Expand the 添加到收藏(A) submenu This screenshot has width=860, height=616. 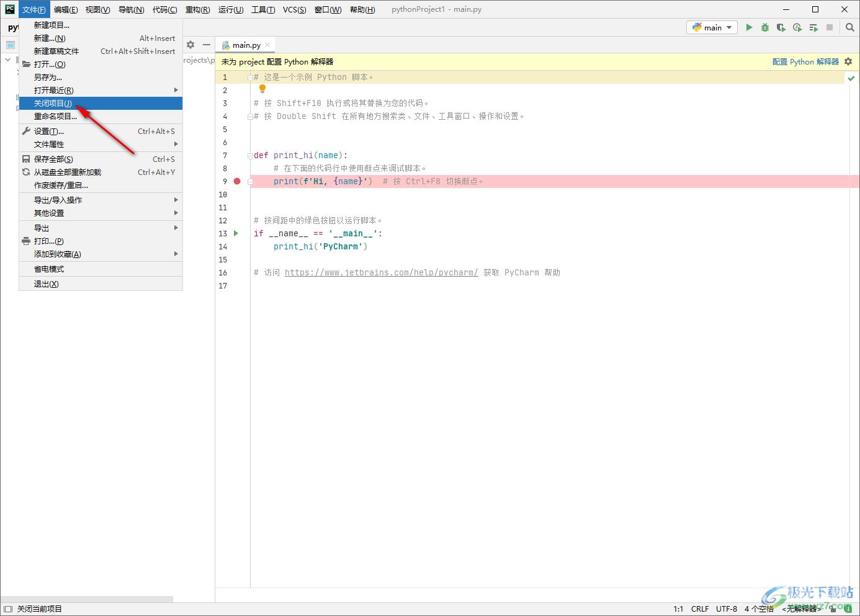(101, 254)
